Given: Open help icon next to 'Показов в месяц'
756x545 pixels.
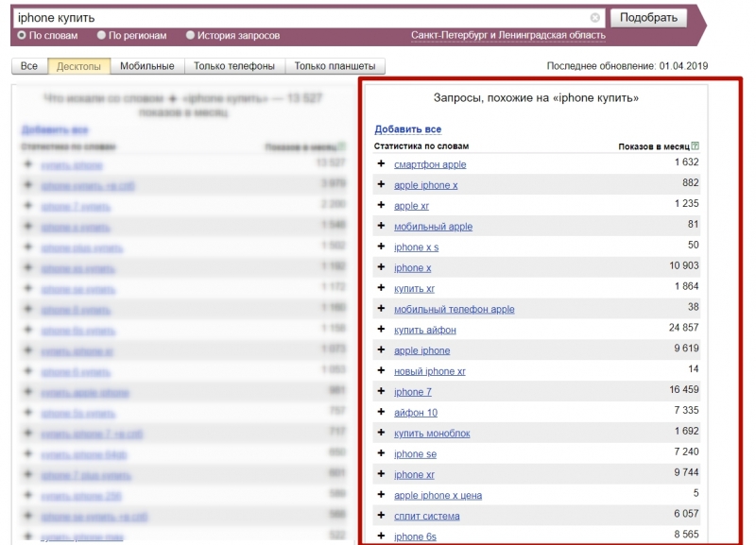Looking at the screenshot, I should (x=695, y=146).
